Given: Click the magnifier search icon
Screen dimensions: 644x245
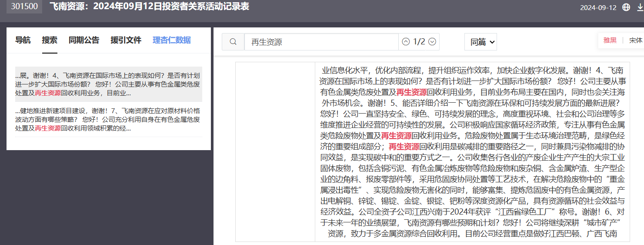Looking at the screenshot, I should pyautogui.click(x=233, y=42).
